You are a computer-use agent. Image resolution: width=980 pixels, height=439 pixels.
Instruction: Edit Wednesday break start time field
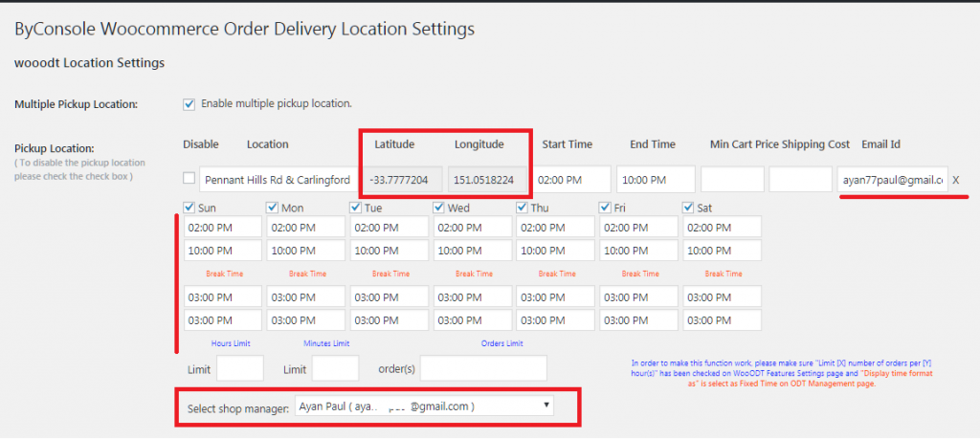tap(473, 296)
